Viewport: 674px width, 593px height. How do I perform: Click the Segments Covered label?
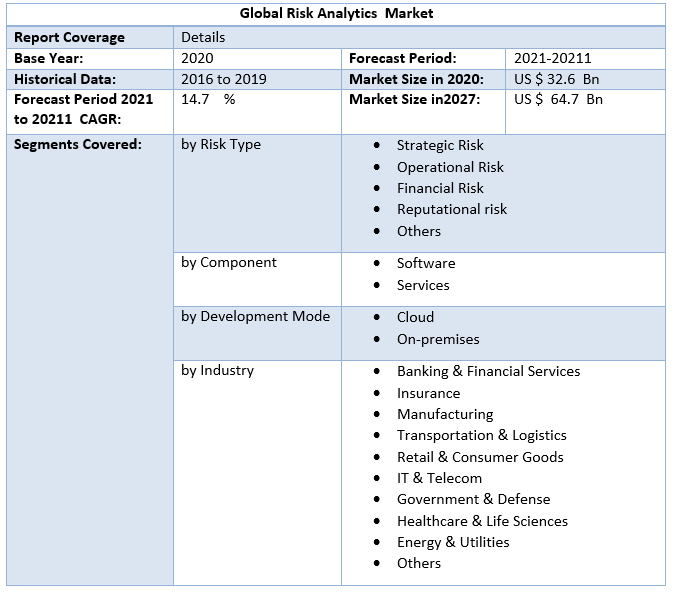(x=78, y=145)
